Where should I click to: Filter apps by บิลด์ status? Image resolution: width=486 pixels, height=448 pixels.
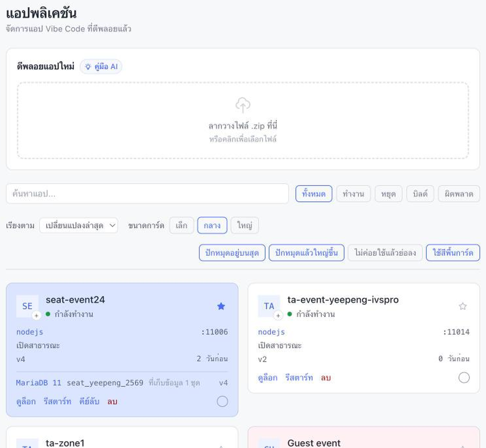(x=420, y=194)
